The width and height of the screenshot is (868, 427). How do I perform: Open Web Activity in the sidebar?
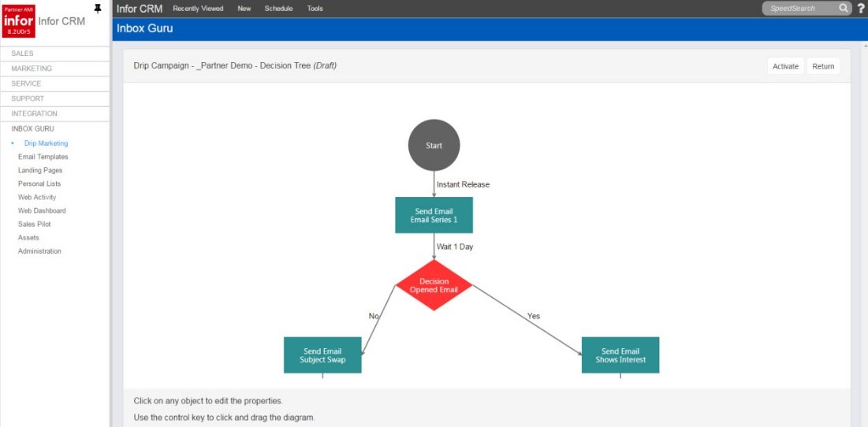click(37, 197)
